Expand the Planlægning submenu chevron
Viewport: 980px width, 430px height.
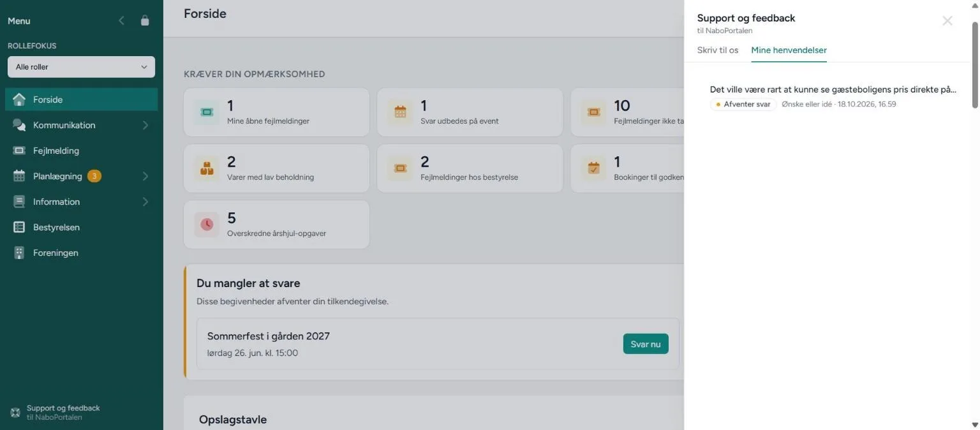click(x=145, y=176)
